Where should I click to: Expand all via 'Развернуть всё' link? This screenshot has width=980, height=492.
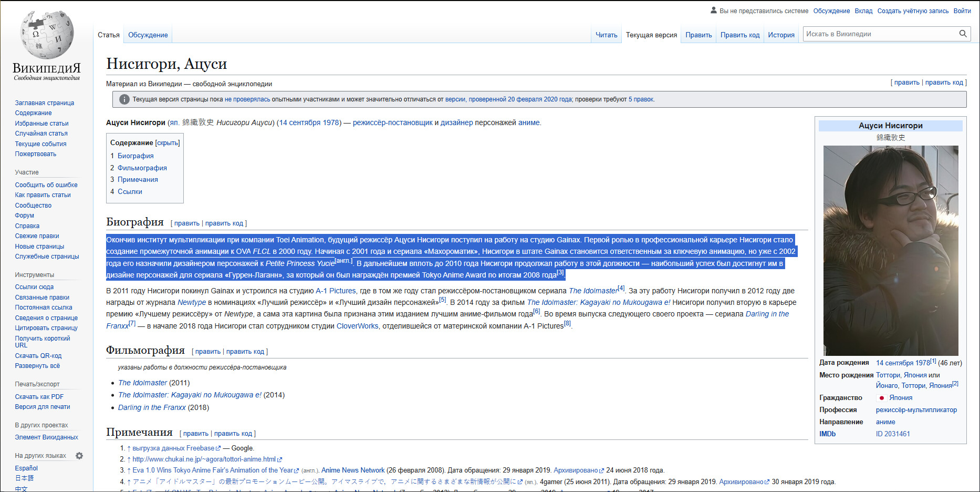[x=37, y=366]
